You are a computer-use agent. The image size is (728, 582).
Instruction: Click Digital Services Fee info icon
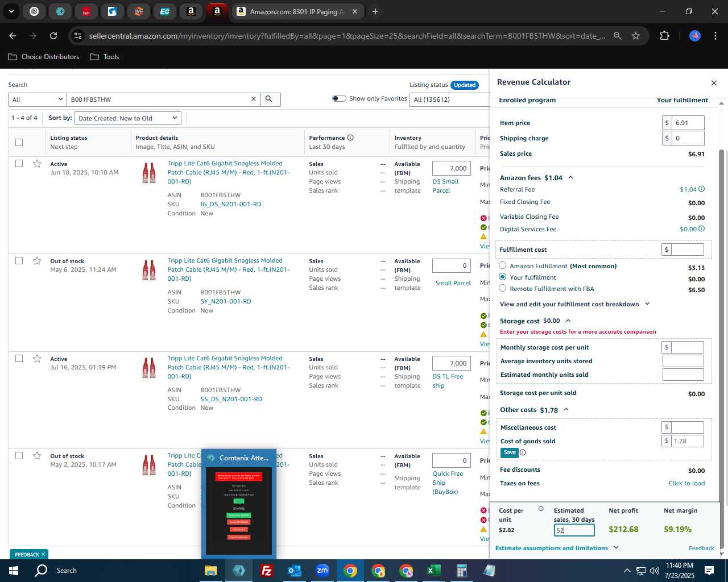coord(701,229)
